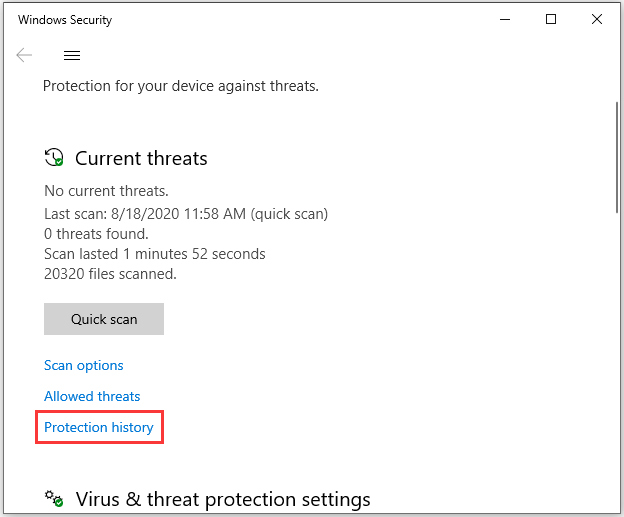
Task: Click the "Scan lasted 1 minutes 52 seconds" text
Action: (x=155, y=254)
